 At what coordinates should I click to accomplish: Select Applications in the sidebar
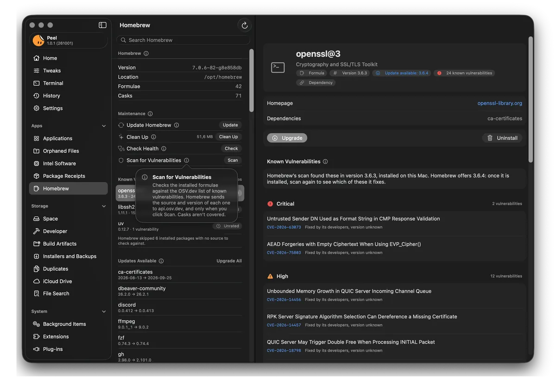(69, 138)
